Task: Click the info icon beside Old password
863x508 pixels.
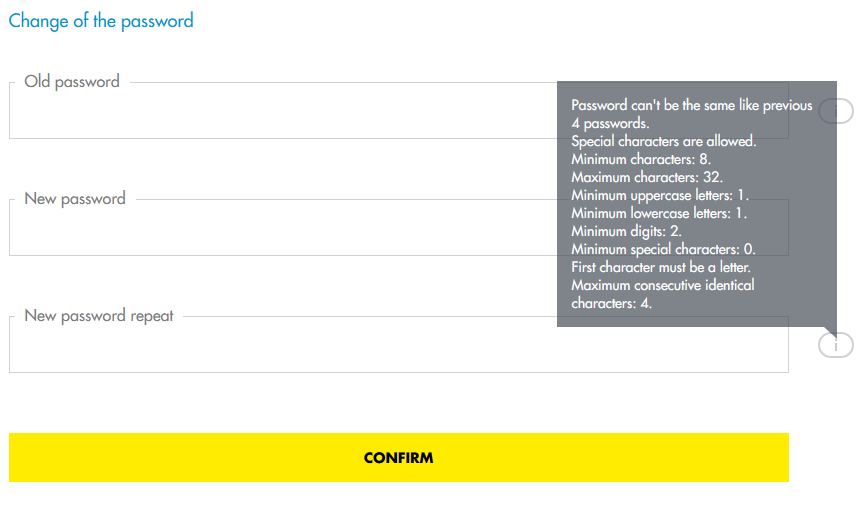Action: tap(836, 111)
